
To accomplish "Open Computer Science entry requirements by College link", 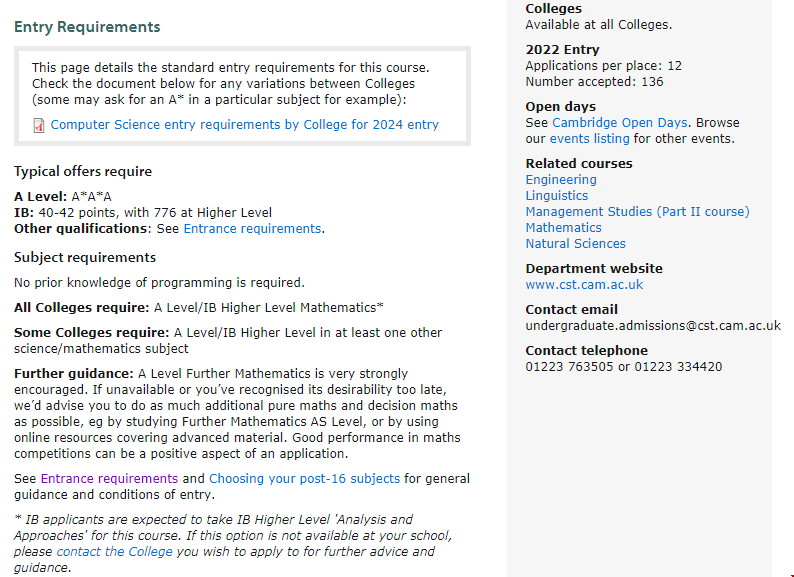I will 244,125.
